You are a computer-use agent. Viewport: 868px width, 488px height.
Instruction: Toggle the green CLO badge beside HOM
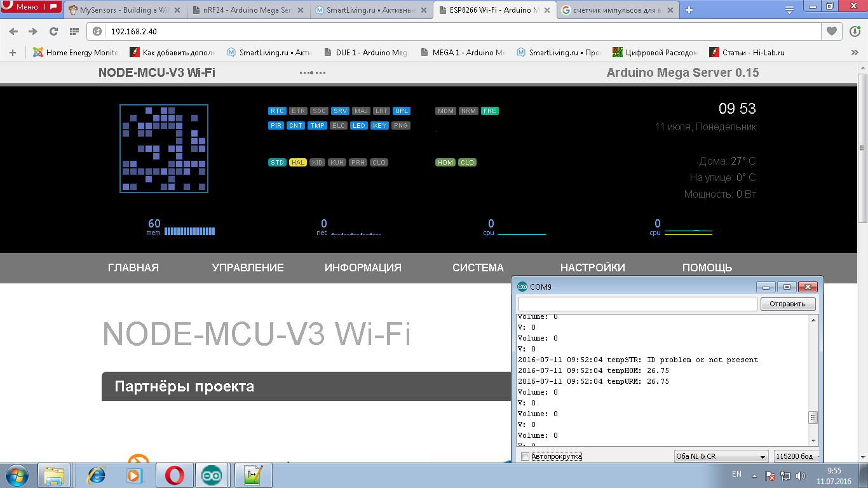[467, 162]
